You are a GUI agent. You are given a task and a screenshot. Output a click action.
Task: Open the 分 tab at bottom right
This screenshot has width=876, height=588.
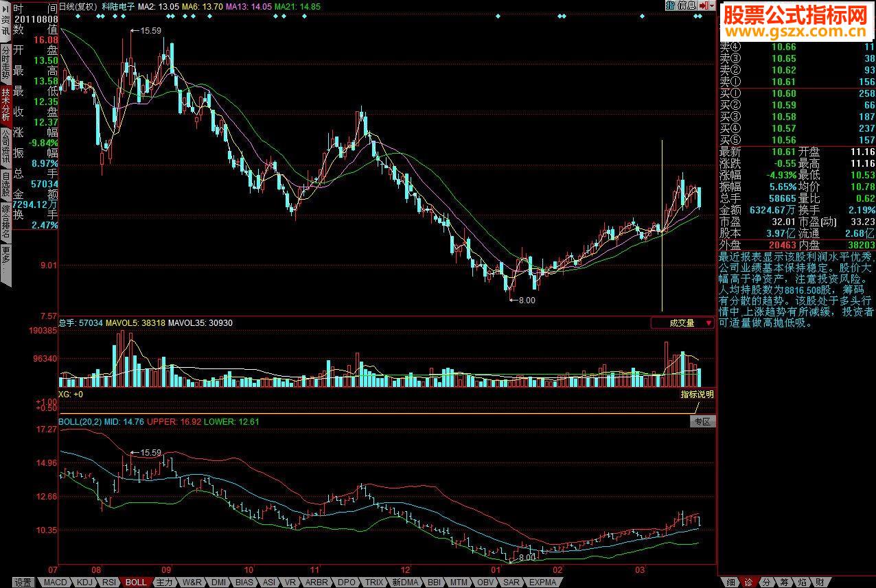(767, 583)
